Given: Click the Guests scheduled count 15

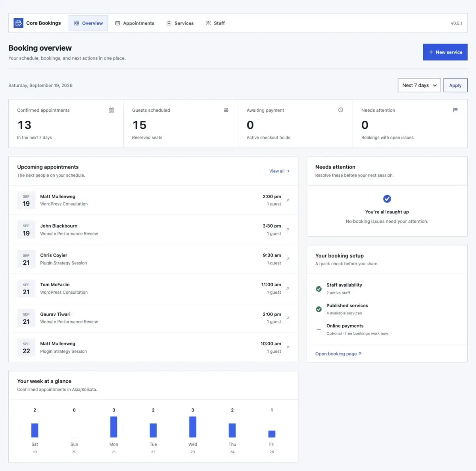Looking at the screenshot, I should (x=139, y=125).
